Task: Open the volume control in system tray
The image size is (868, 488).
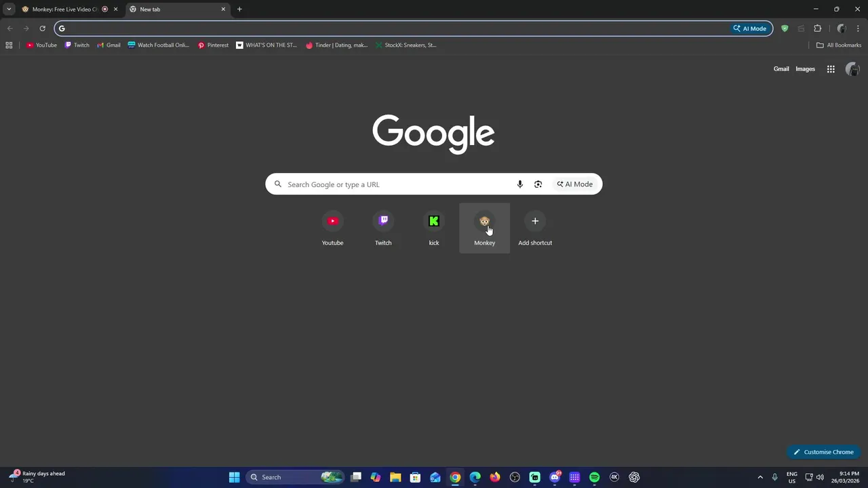Action: [820, 477]
